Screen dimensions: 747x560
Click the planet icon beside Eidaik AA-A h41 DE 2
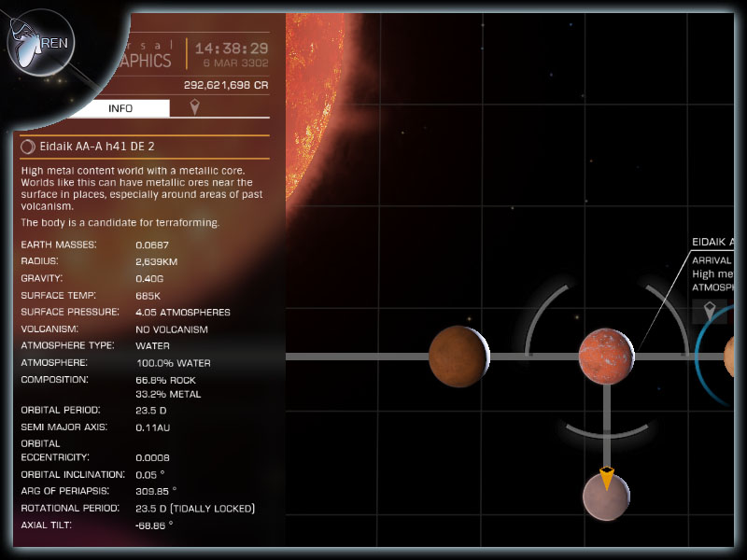coord(28,147)
